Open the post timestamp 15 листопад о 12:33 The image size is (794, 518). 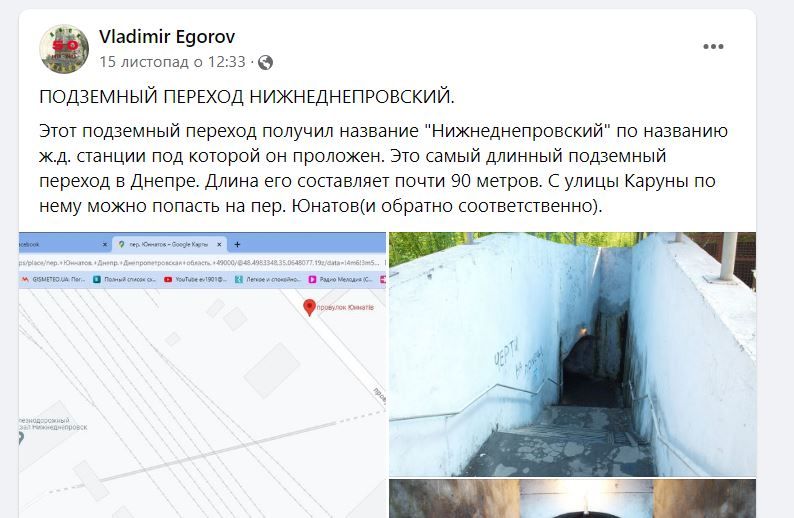(172, 62)
